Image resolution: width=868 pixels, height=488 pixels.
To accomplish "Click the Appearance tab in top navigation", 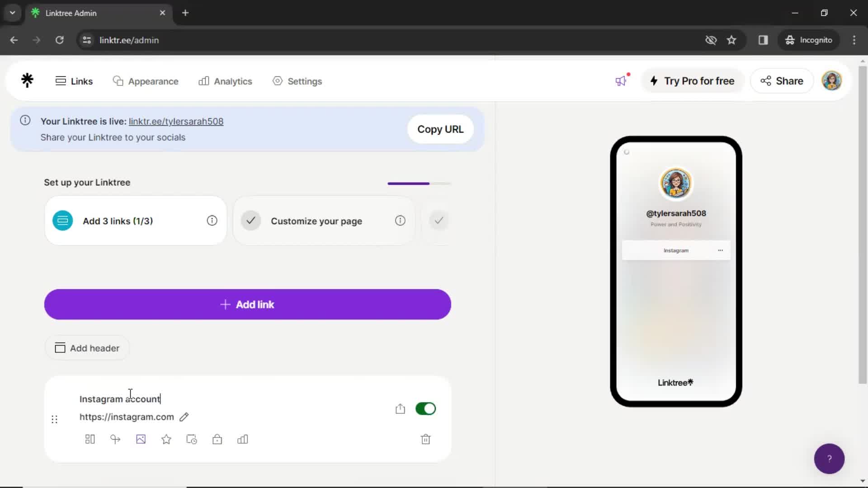I will (146, 81).
